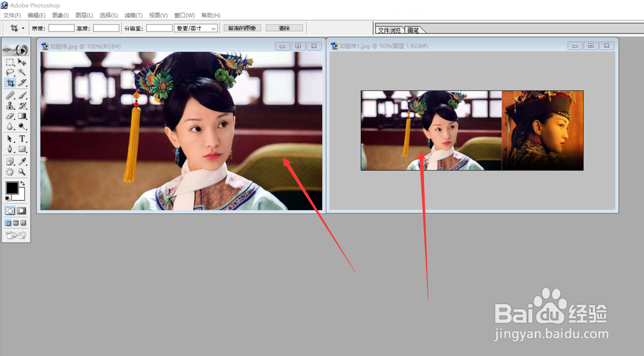644x356 pixels.
Task: Switch to Quick Mask mode
Action: (22, 211)
